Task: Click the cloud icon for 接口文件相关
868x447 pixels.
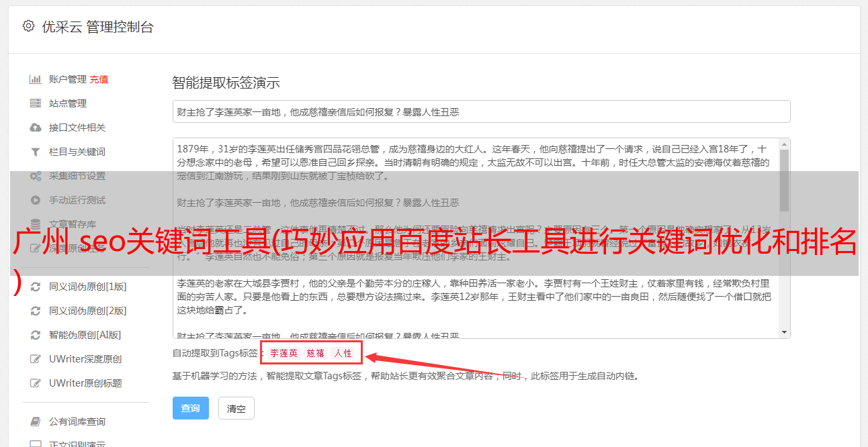Action: [x=36, y=128]
